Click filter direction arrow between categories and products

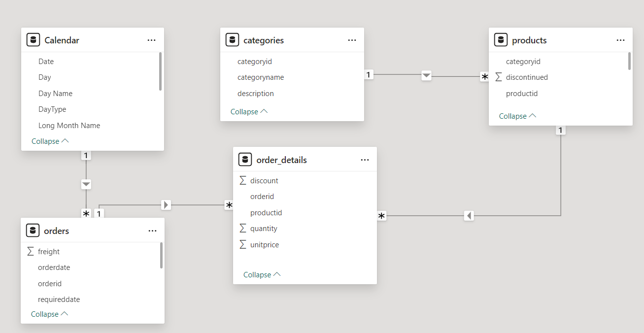[x=427, y=75]
